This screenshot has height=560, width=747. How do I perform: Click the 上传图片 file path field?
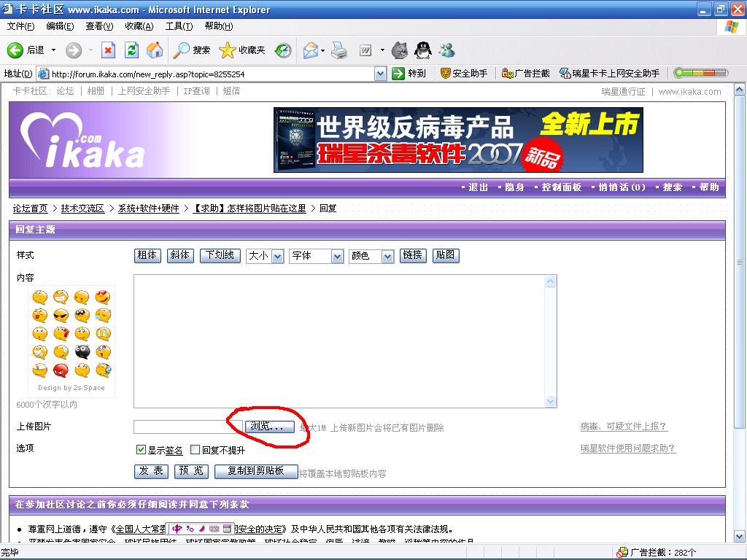click(188, 427)
